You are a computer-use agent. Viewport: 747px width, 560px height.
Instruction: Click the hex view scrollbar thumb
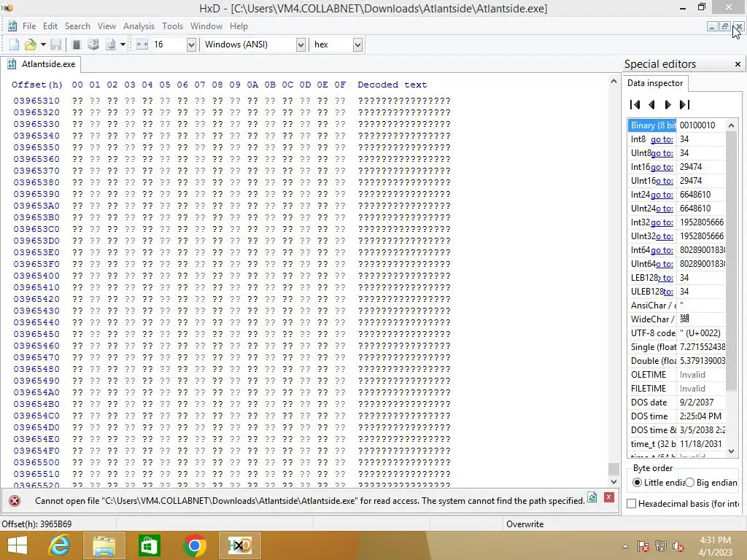[614, 468]
